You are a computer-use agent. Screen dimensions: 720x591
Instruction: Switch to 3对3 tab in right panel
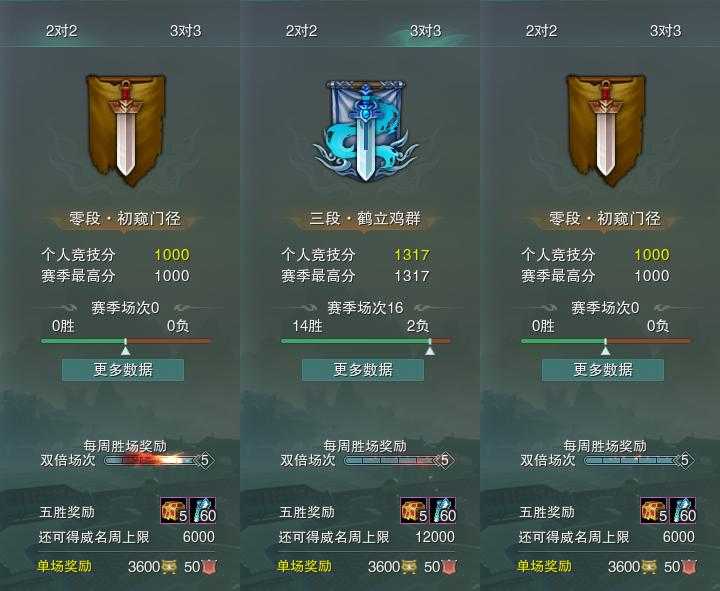tap(666, 31)
